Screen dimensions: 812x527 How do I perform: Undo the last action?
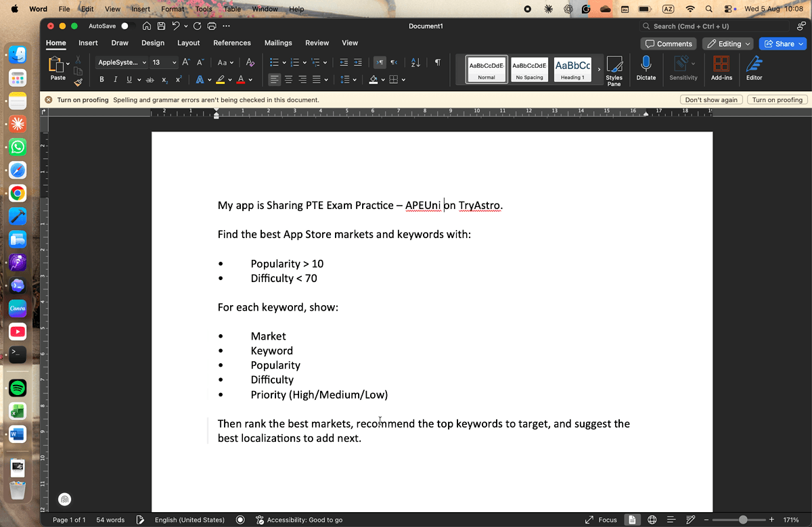click(x=175, y=26)
